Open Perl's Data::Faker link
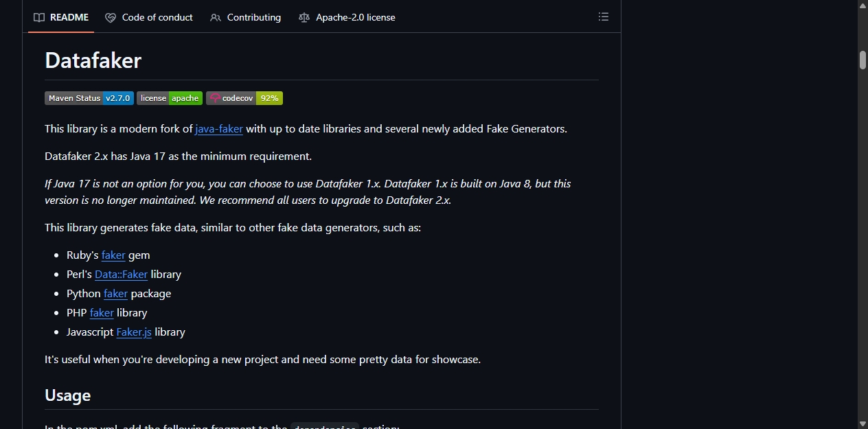The image size is (868, 429). pyautogui.click(x=121, y=274)
